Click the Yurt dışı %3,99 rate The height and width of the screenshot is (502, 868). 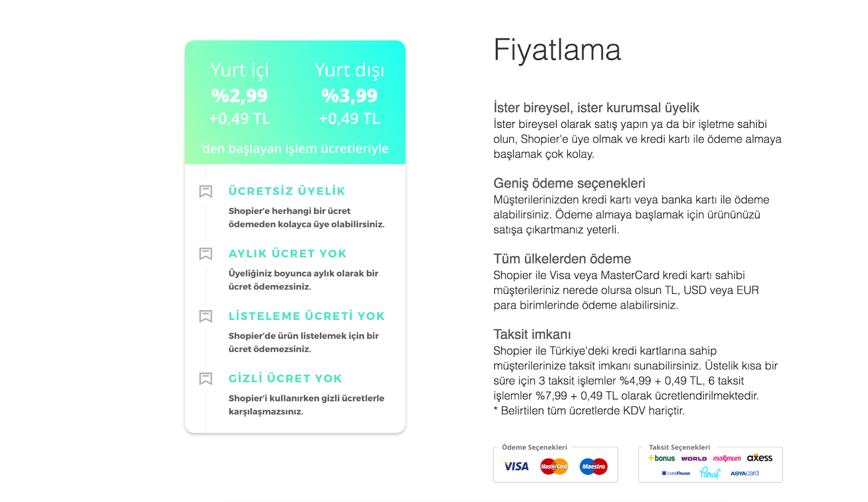coord(349,95)
